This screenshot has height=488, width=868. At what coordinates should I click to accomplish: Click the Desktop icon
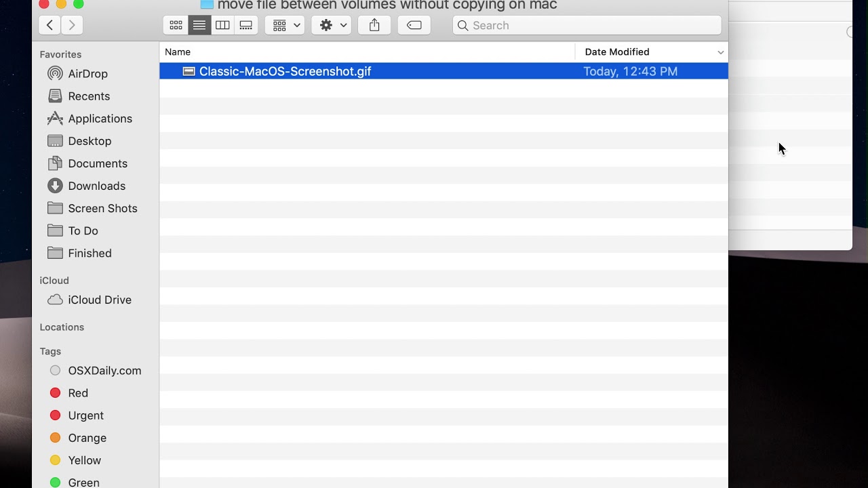[x=56, y=140]
